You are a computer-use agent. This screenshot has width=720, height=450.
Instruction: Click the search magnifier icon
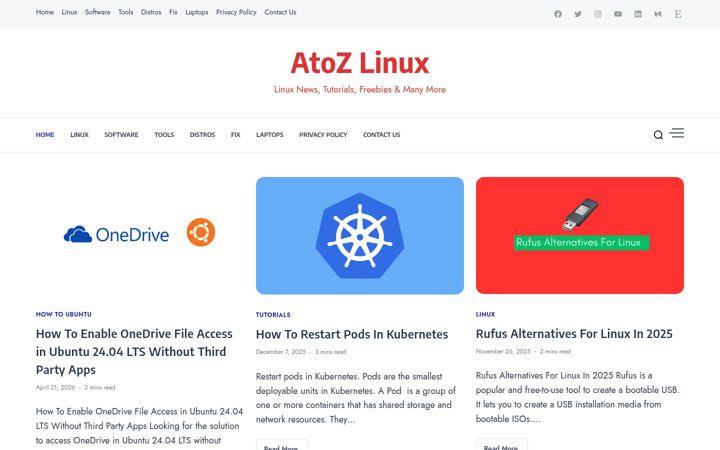[x=658, y=135]
